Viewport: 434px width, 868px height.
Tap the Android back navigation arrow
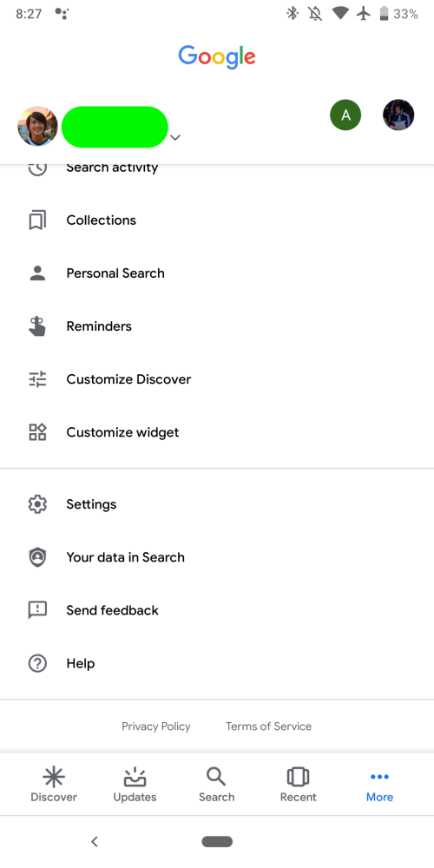[x=94, y=842]
